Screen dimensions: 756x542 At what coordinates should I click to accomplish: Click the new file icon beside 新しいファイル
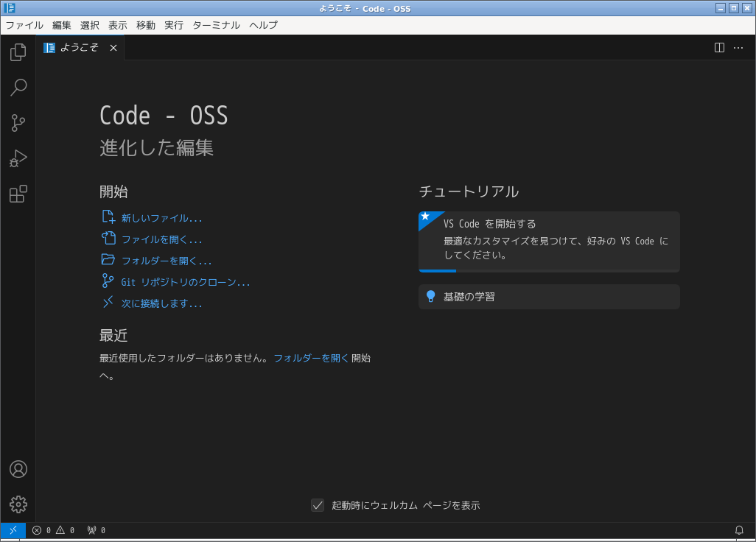(x=108, y=217)
